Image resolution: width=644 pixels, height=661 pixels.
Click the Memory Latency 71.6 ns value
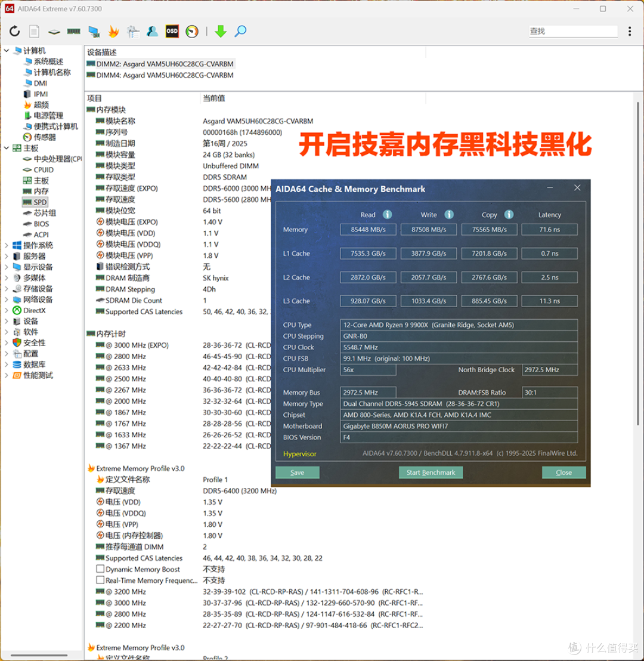[550, 229]
